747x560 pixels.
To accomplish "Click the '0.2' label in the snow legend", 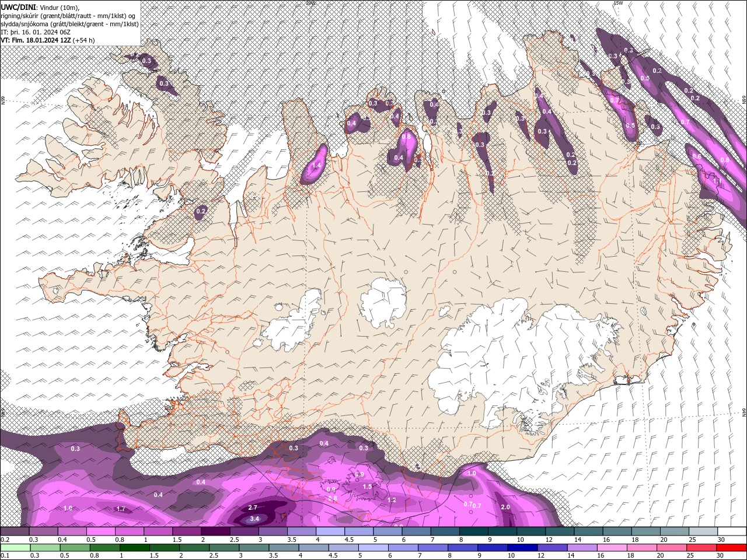I will coord(5,540).
